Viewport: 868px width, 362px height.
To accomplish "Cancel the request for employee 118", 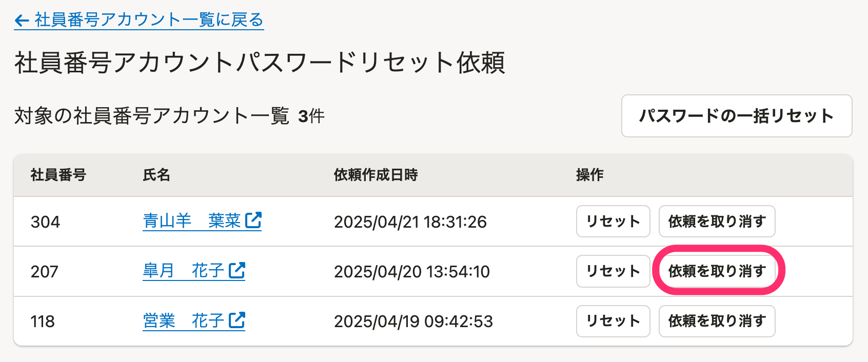I will pyautogui.click(x=717, y=321).
